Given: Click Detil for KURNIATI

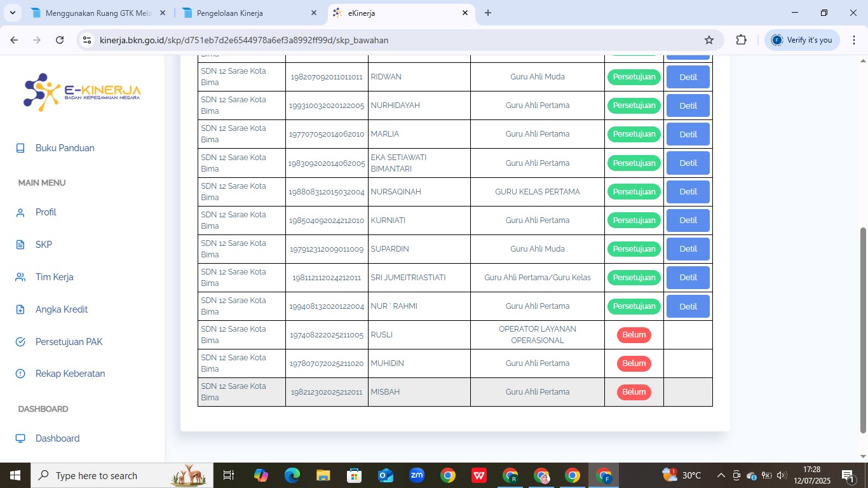Looking at the screenshot, I should tap(688, 220).
